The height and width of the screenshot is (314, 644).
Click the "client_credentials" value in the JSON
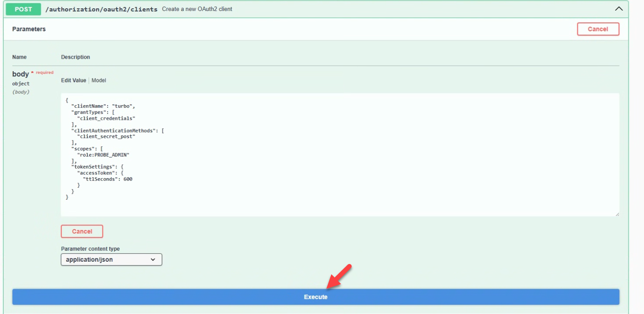point(106,118)
